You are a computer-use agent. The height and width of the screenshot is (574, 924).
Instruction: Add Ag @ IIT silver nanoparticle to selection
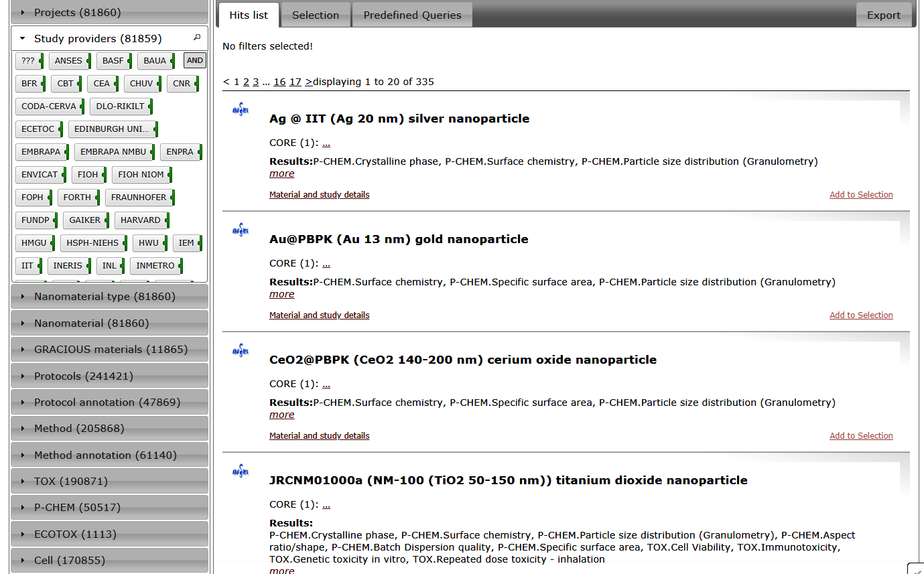(x=861, y=195)
